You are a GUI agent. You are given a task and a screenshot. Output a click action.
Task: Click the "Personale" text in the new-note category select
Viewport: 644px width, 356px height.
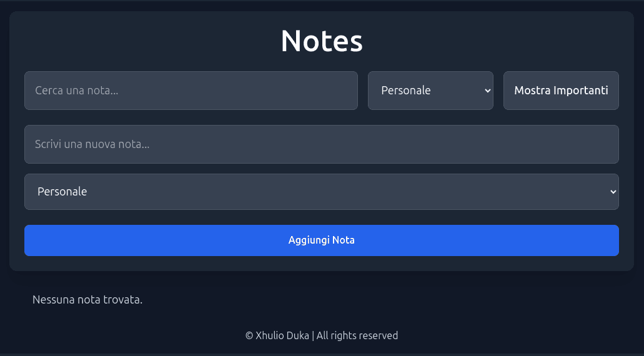[x=62, y=192]
